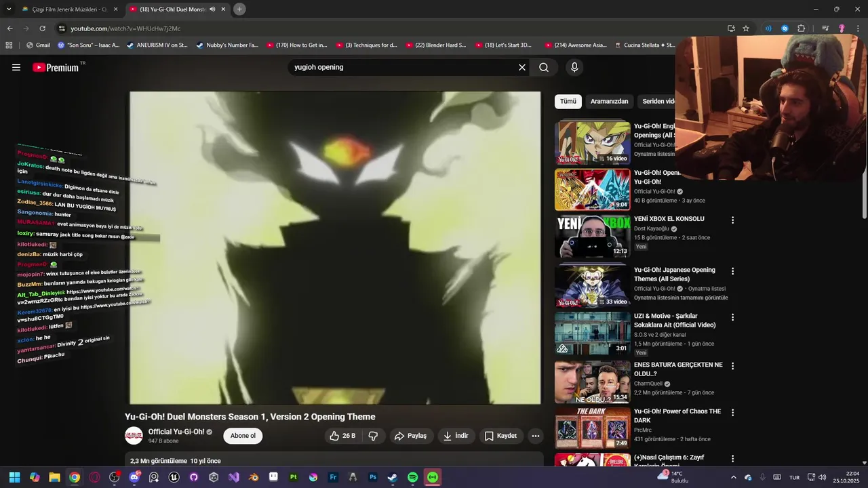This screenshot has width=868, height=488.
Task: Open the 9:04 Yu-Gi-Oh! Opening thumbnail
Action: click(593, 190)
